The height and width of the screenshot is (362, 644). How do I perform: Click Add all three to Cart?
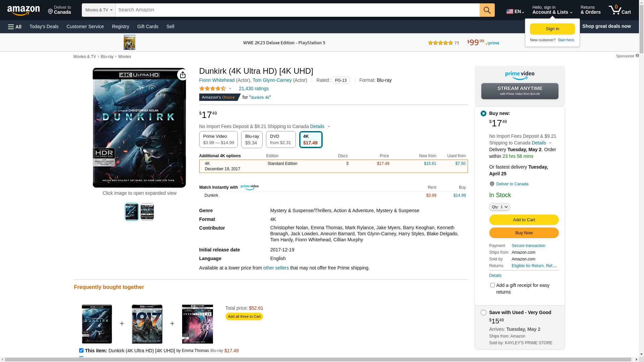244,316
